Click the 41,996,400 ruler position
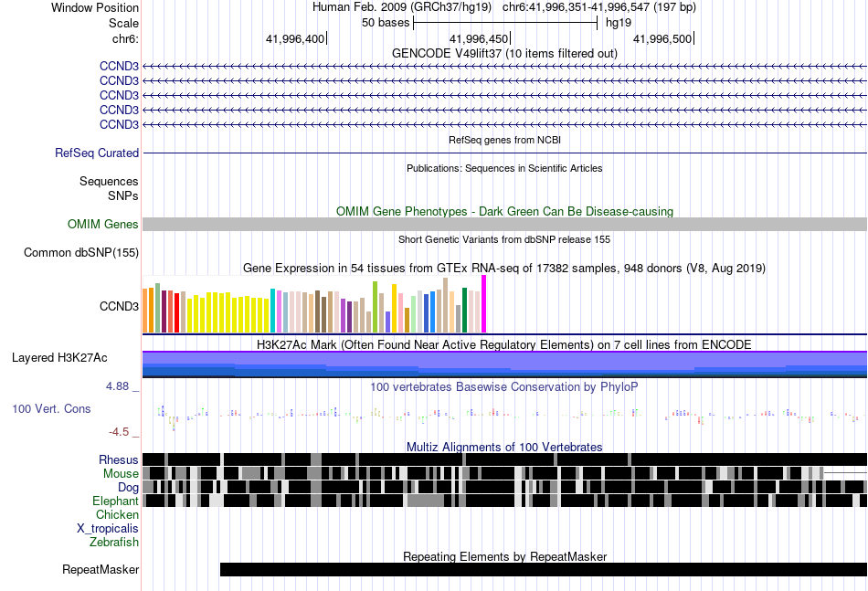The height and width of the screenshot is (591, 868). 295,38
